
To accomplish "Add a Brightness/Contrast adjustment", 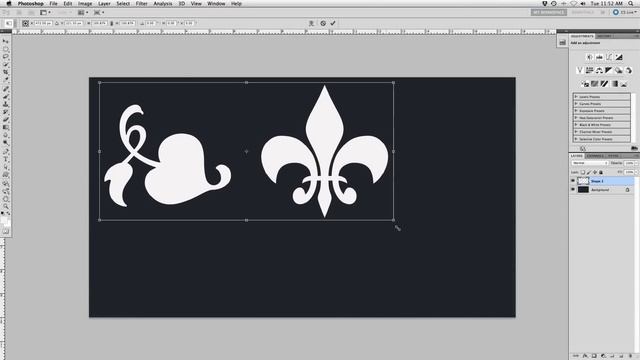I will (590, 57).
